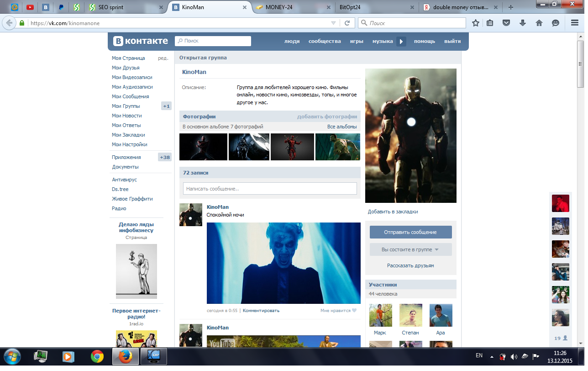Open the Firefox hamburger menu
Image resolution: width=588 pixels, height=371 pixels.
click(575, 23)
